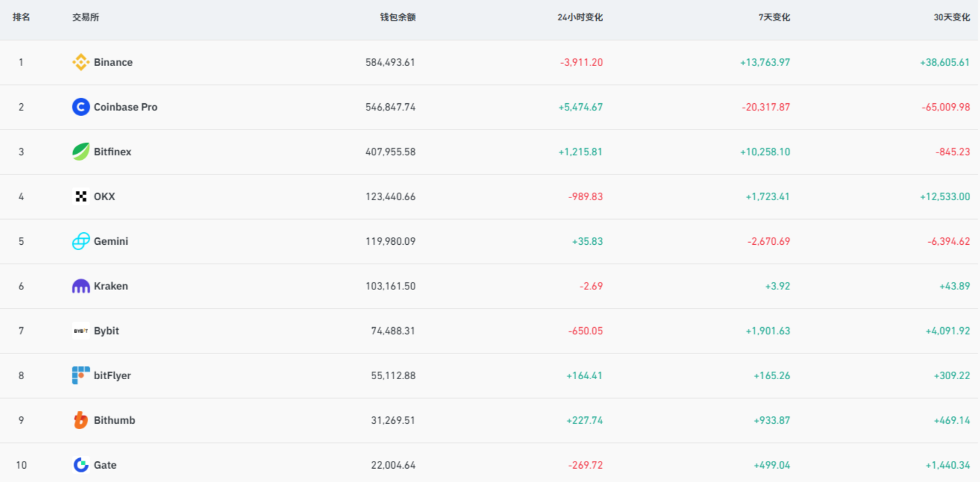Click the 排名 column header
The image size is (980, 482).
[x=22, y=17]
